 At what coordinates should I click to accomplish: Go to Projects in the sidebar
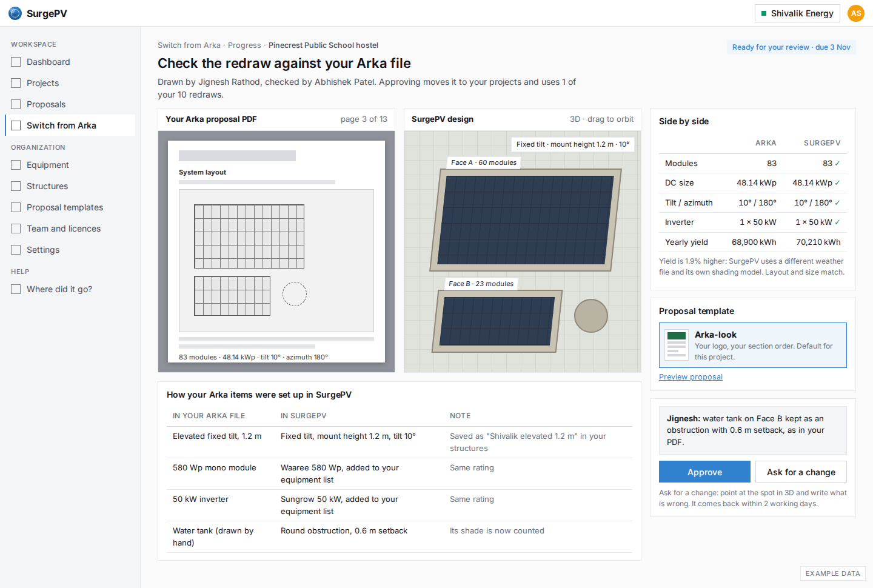click(70, 83)
